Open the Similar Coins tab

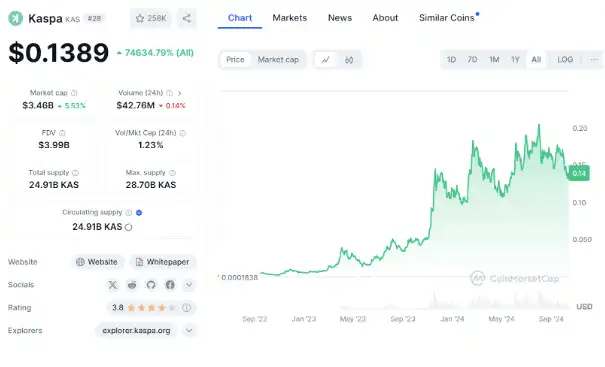coord(449,18)
